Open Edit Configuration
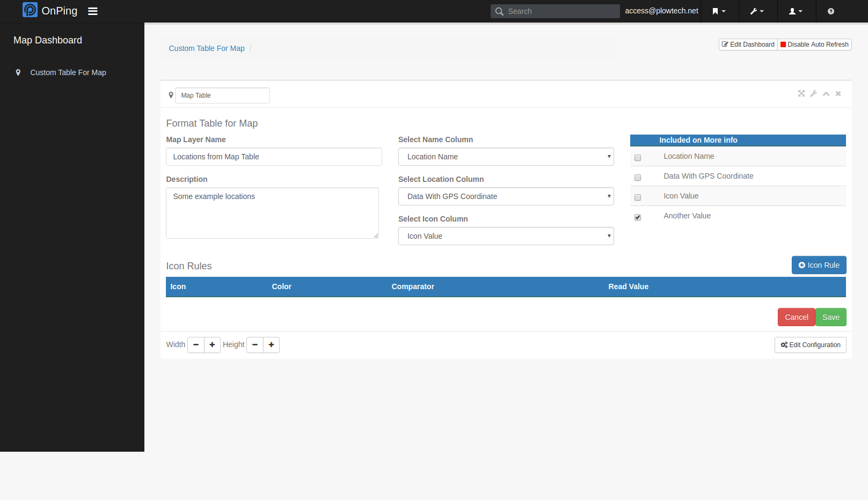Viewport: 868px width, 500px height. point(811,345)
